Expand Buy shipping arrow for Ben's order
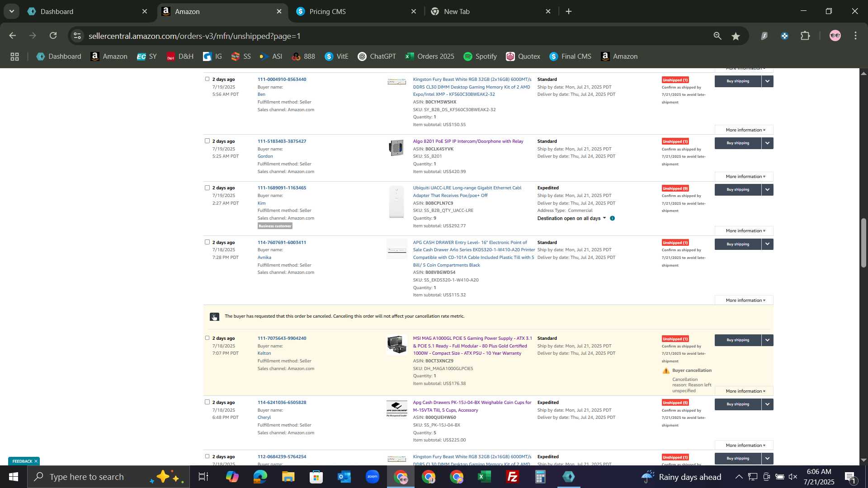868x488 pixels. pos(768,81)
